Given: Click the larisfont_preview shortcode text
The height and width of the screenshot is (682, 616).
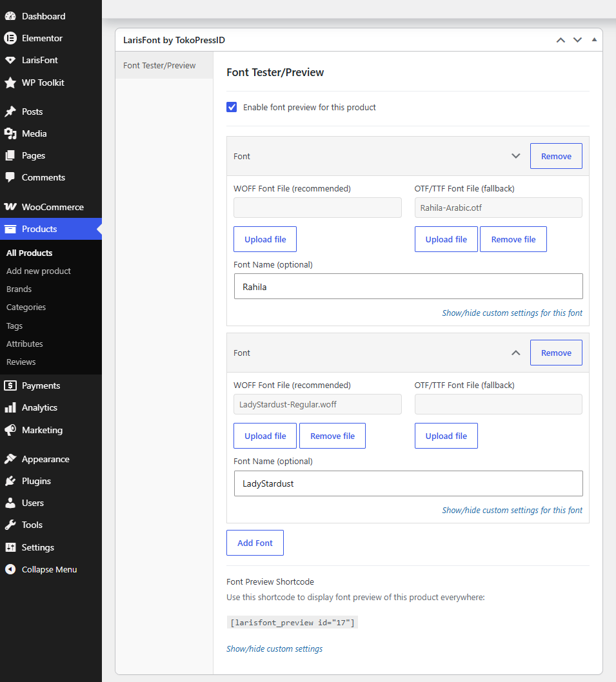Looking at the screenshot, I should [x=292, y=623].
